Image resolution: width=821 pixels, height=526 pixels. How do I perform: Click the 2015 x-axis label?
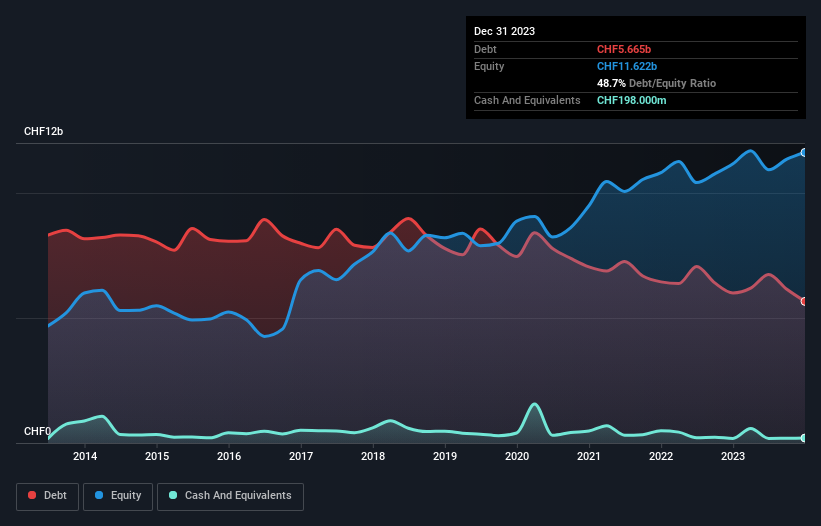(157, 456)
